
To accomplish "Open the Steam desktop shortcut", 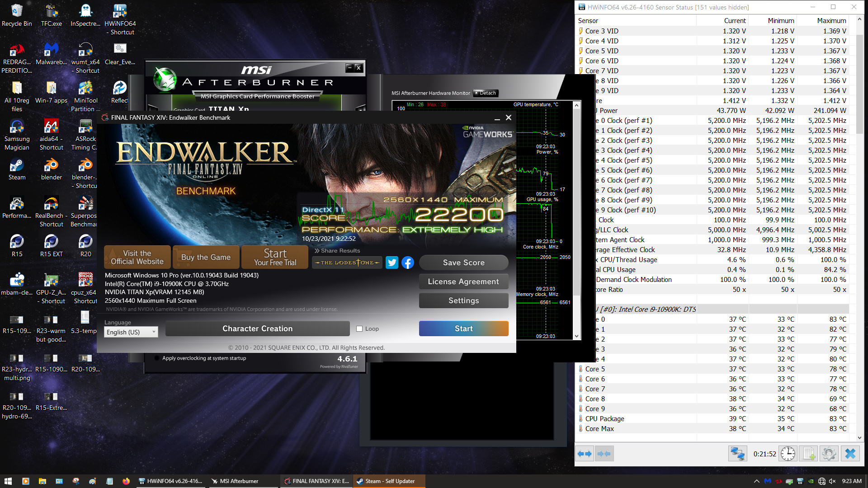I will (x=17, y=169).
